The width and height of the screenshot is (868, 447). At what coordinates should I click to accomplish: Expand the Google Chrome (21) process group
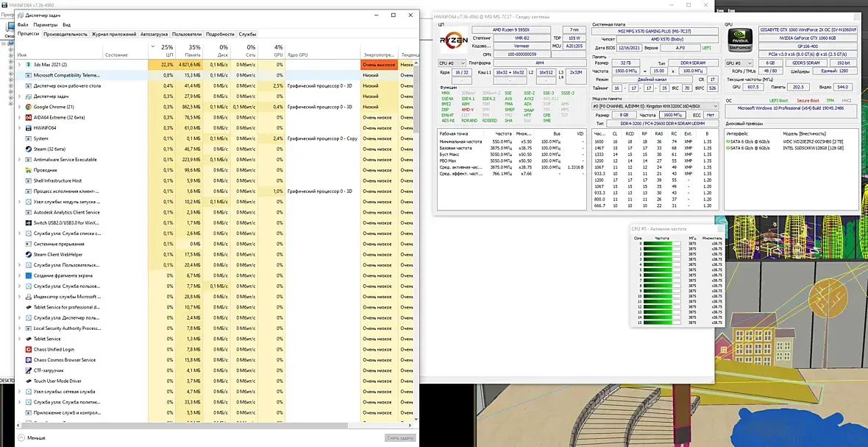point(20,107)
